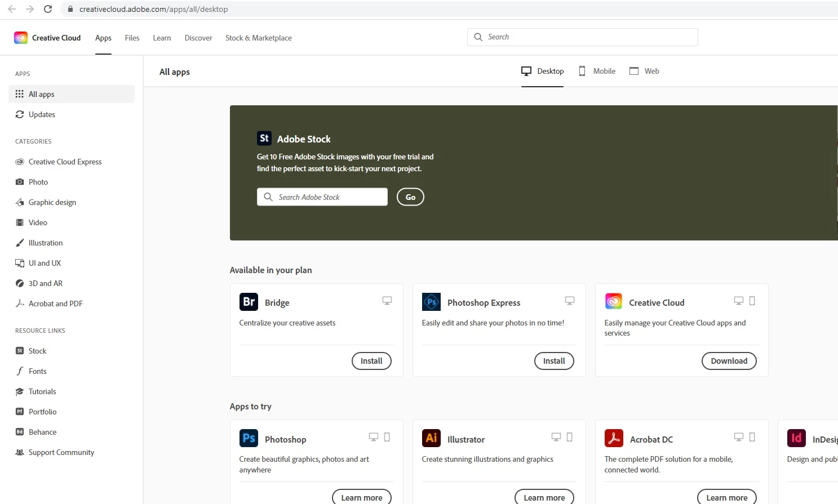Viewport: 838px width, 504px height.
Task: Click the Creative Cloud Express category icon
Action: click(x=20, y=162)
